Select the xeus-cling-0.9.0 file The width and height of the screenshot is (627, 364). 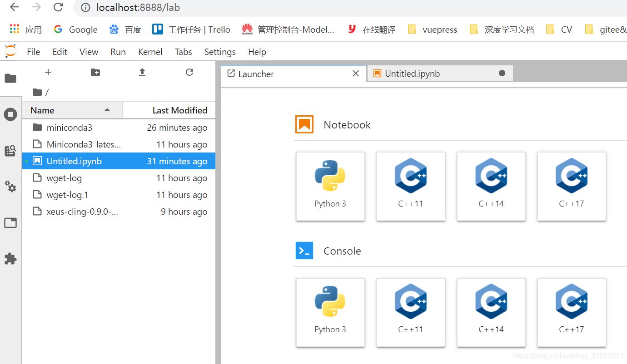point(119,212)
